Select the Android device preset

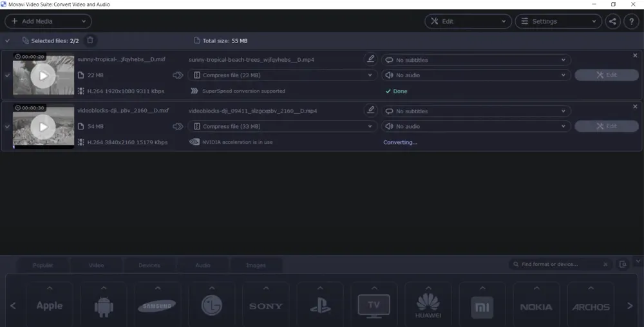[x=104, y=305]
